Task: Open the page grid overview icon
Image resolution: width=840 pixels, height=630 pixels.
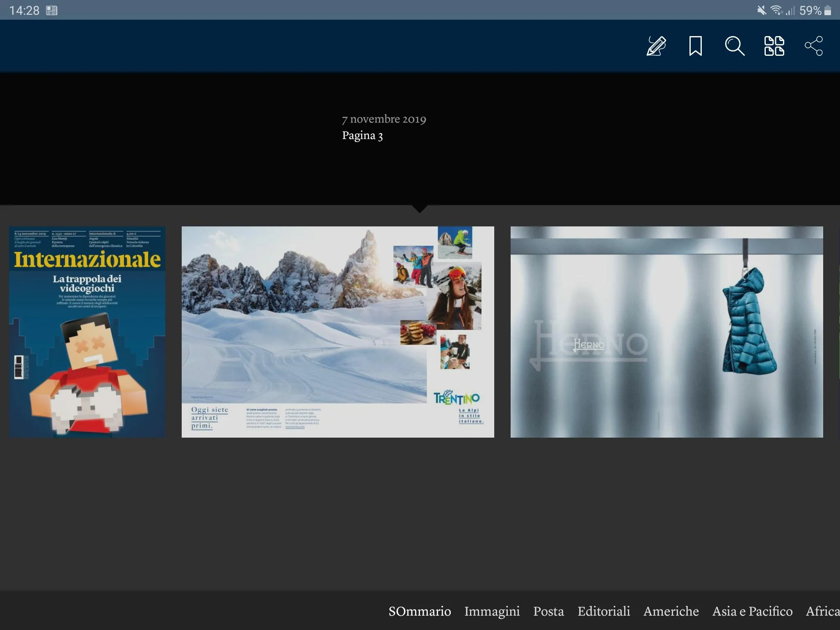Action: pyautogui.click(x=774, y=46)
